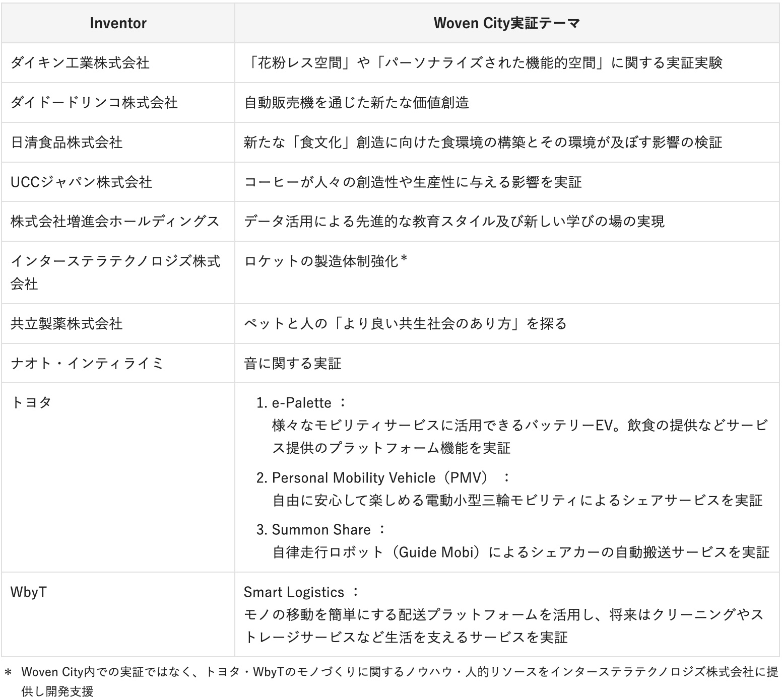Viewport: 782px width, 700px height.
Task: Click the ロケットの製造体制強化 text
Action: pyautogui.click(x=325, y=261)
